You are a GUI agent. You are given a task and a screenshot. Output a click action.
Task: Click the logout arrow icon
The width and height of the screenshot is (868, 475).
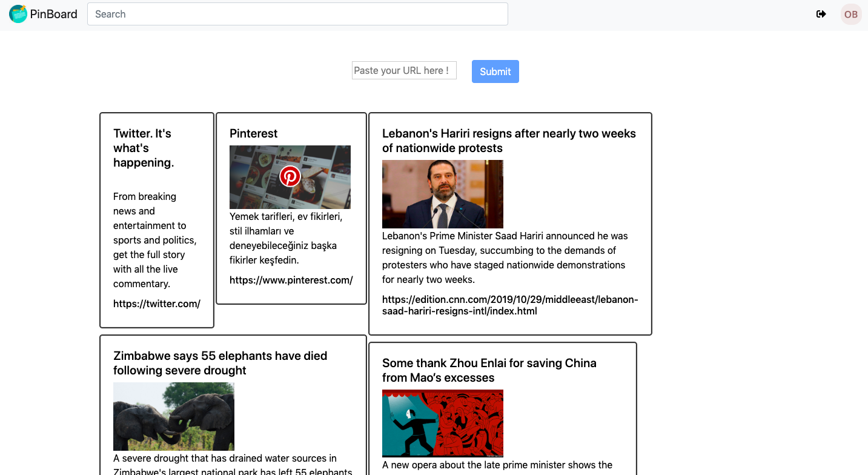[821, 14]
